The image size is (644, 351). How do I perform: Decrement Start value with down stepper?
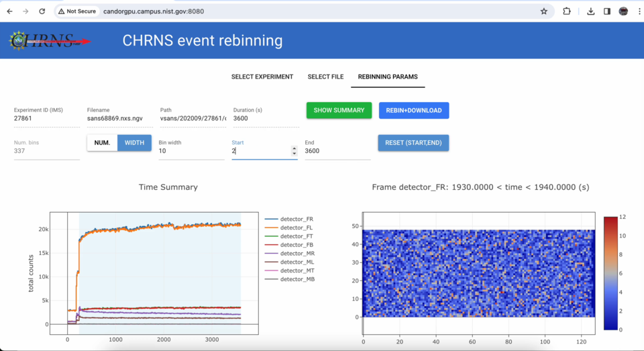(x=294, y=154)
